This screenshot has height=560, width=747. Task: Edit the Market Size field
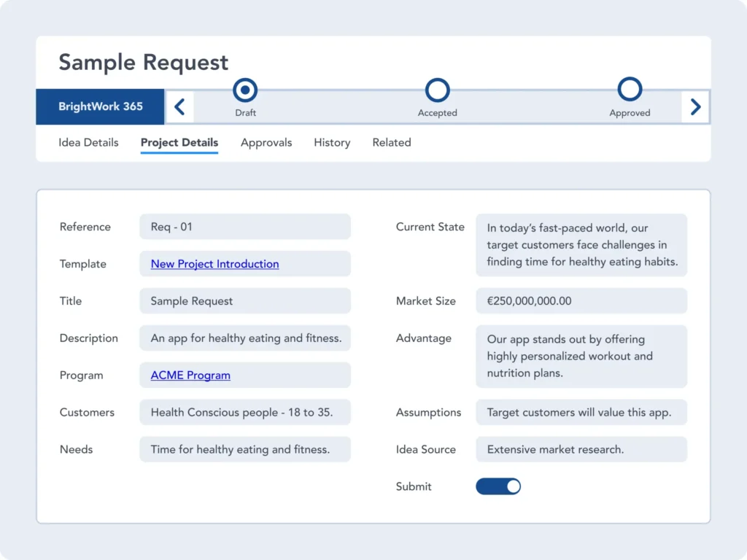coord(581,301)
